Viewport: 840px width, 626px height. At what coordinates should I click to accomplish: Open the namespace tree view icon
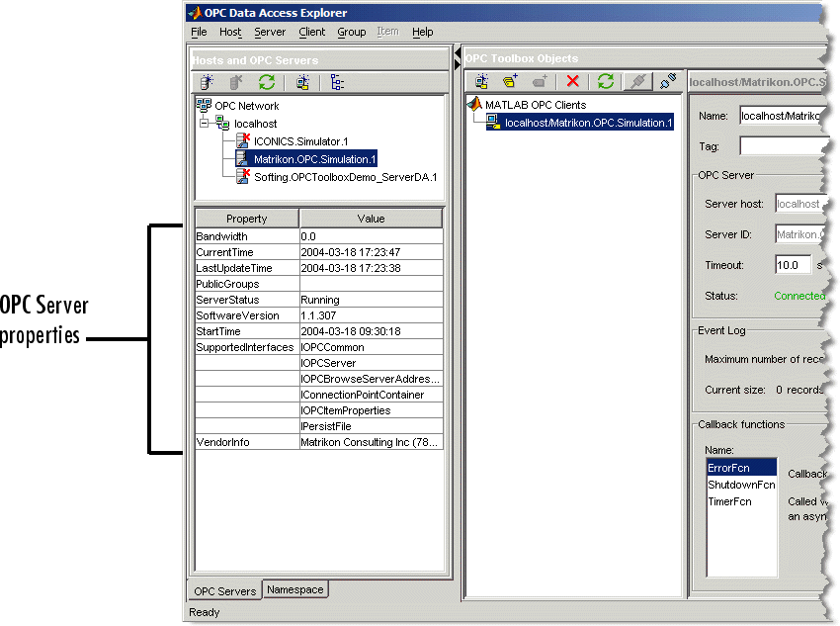tap(337, 81)
